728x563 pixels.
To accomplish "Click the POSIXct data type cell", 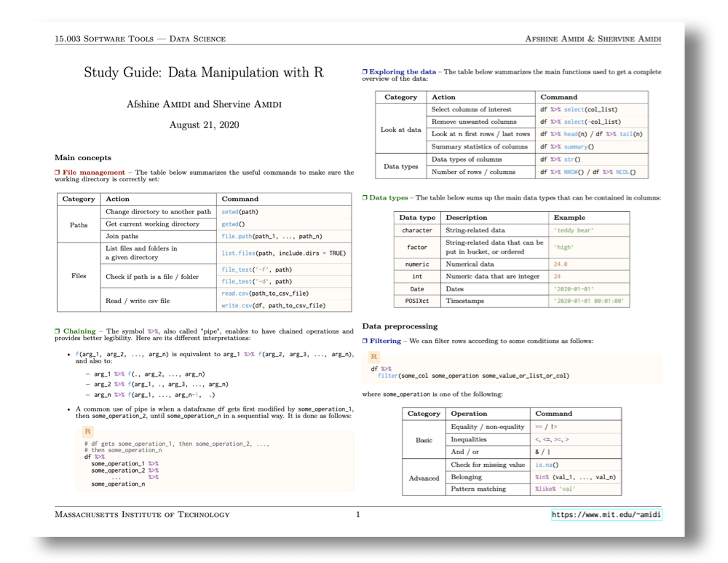I will tap(417, 300).
